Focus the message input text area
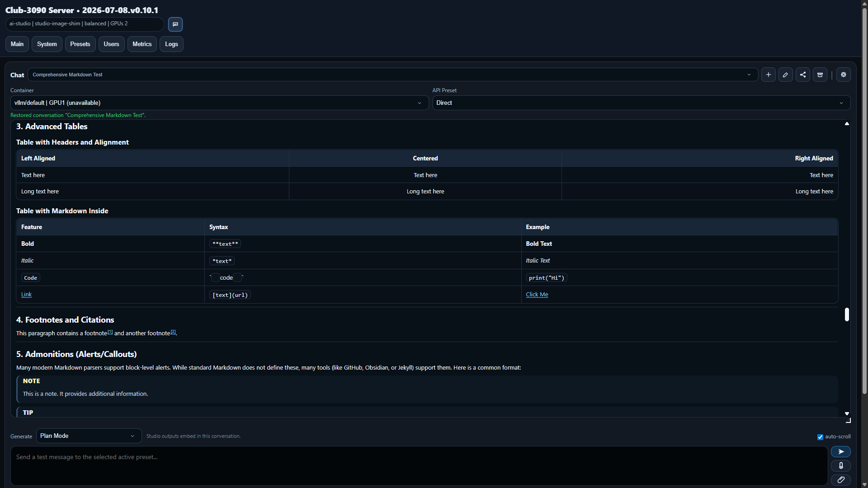 point(419,466)
